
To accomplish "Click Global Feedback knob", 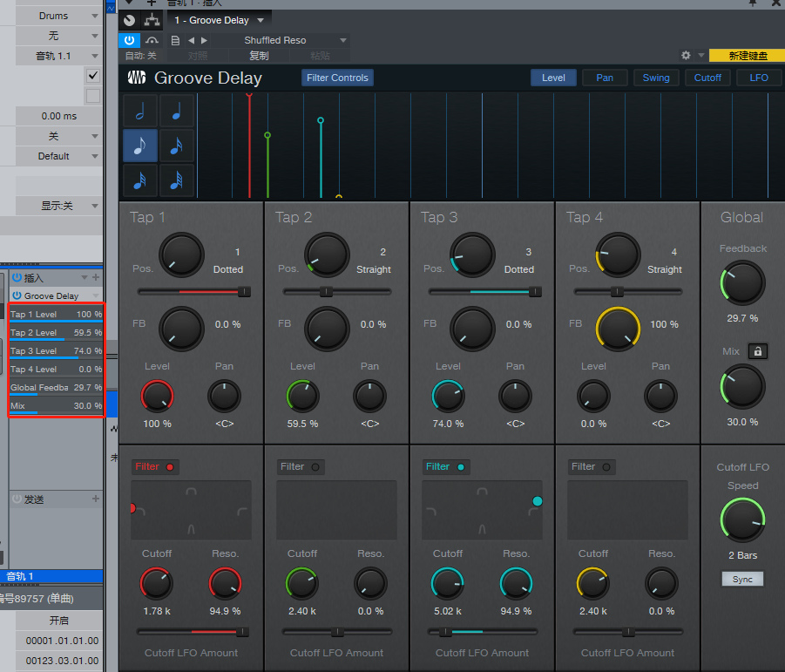I will pyautogui.click(x=742, y=283).
